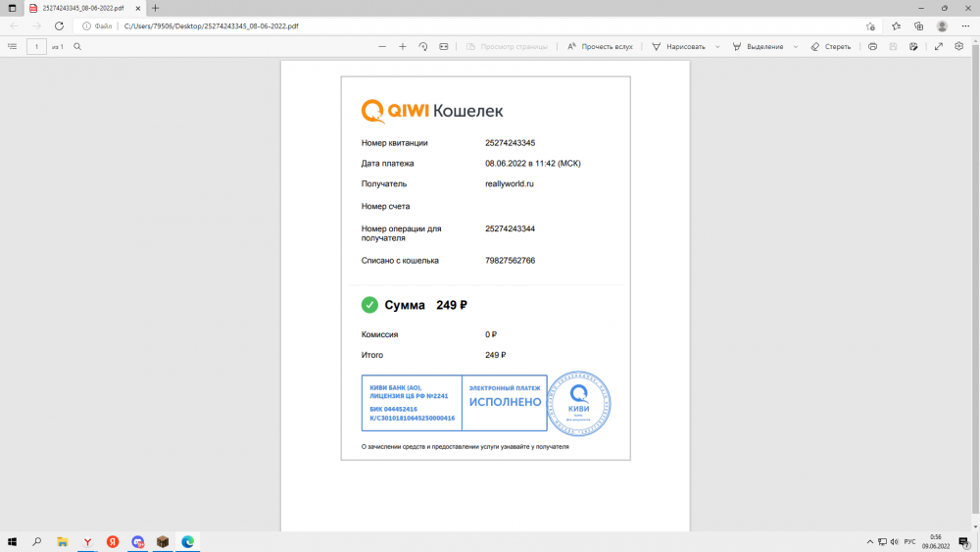This screenshot has width=980, height=552.
Task: Click Прочесть вслух (Read aloud)
Action: (x=600, y=46)
